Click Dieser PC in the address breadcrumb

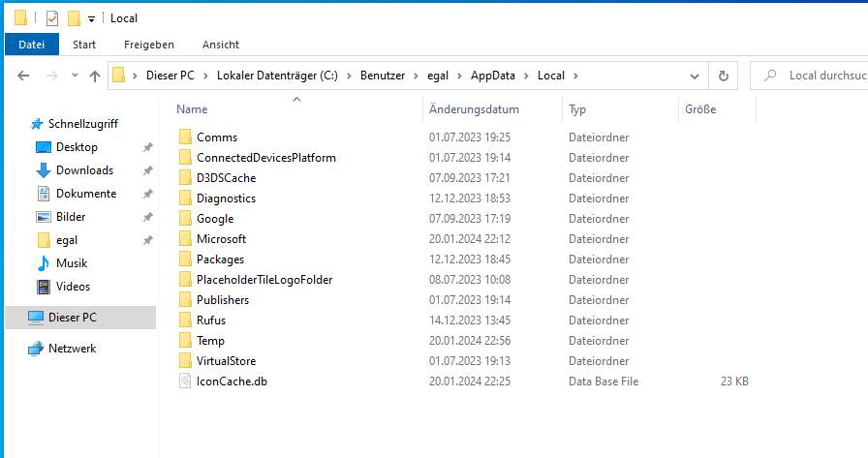170,76
